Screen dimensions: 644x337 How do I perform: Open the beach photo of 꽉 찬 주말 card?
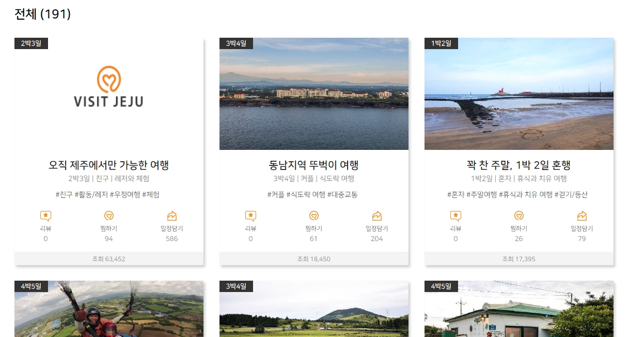(x=519, y=94)
